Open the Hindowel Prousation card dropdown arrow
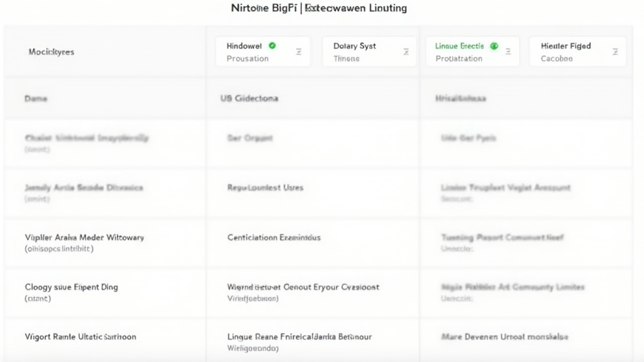 click(x=299, y=52)
